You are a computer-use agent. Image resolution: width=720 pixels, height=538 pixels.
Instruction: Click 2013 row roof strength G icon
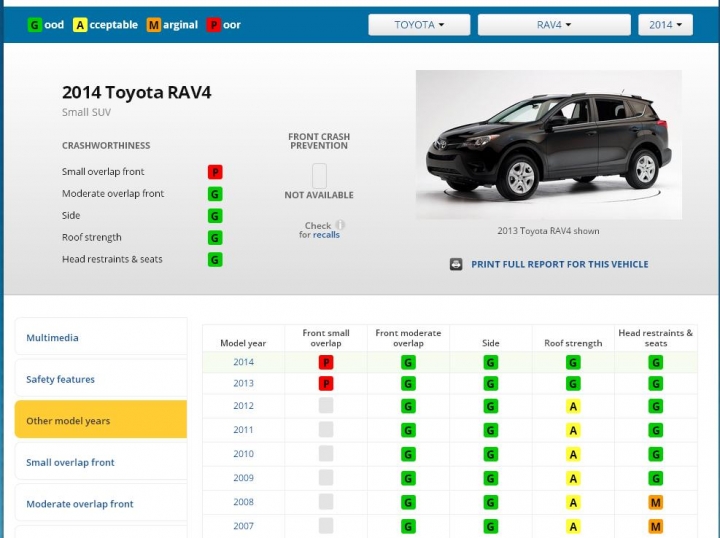point(573,383)
